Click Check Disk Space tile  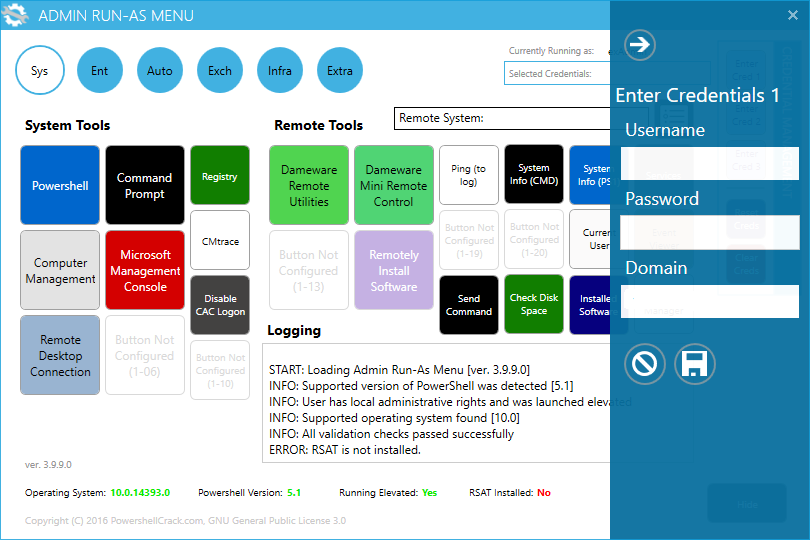534,304
